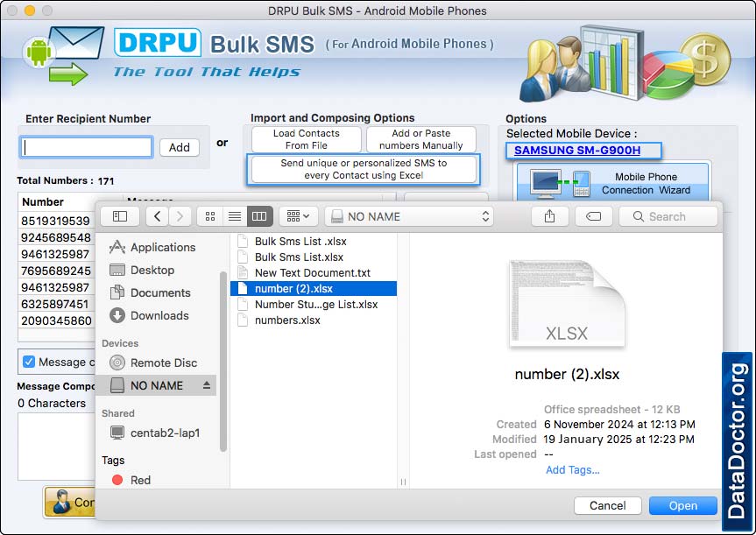Screen dimensions: 756x535
Task: Click the sidebar scrollbar in file dialog
Action: [x=223, y=362]
